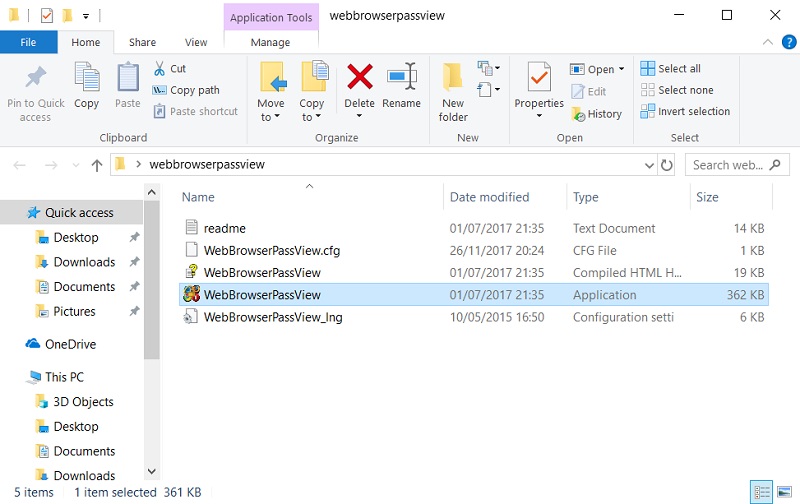Open the recent locations dropdown arrow
This screenshot has width=800, height=504.
(x=76, y=165)
